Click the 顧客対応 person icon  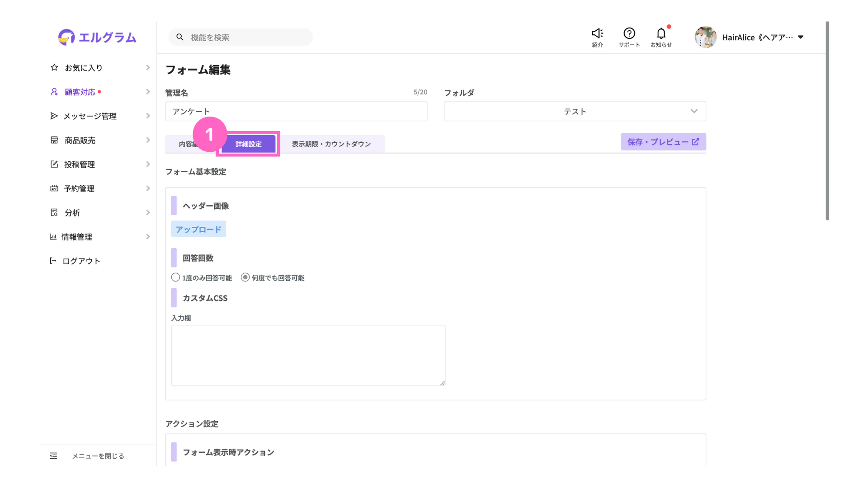[54, 92]
